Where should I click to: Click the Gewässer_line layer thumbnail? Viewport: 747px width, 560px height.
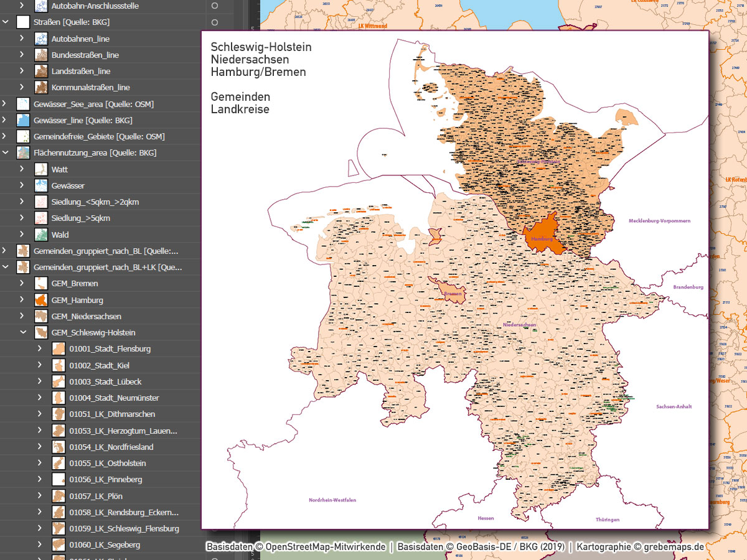pyautogui.click(x=23, y=120)
